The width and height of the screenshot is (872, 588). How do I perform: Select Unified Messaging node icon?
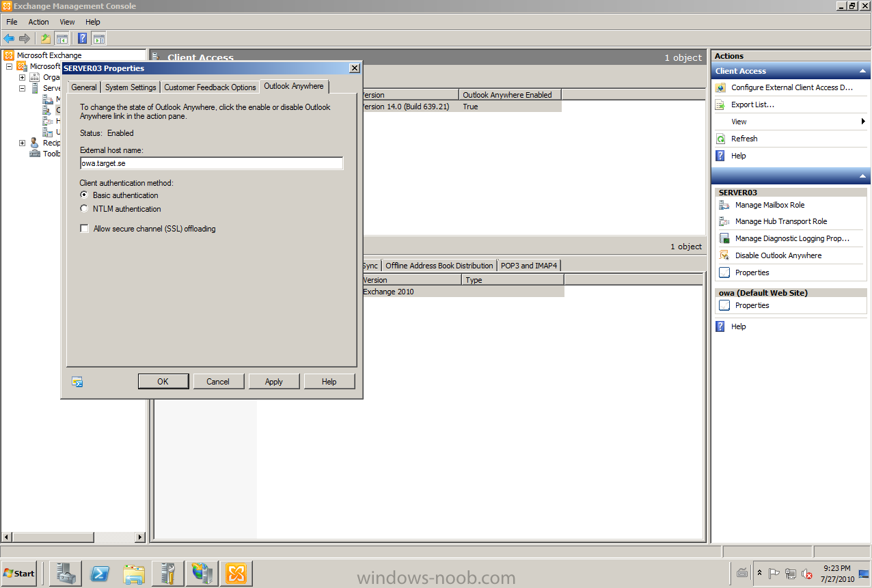tap(48, 132)
